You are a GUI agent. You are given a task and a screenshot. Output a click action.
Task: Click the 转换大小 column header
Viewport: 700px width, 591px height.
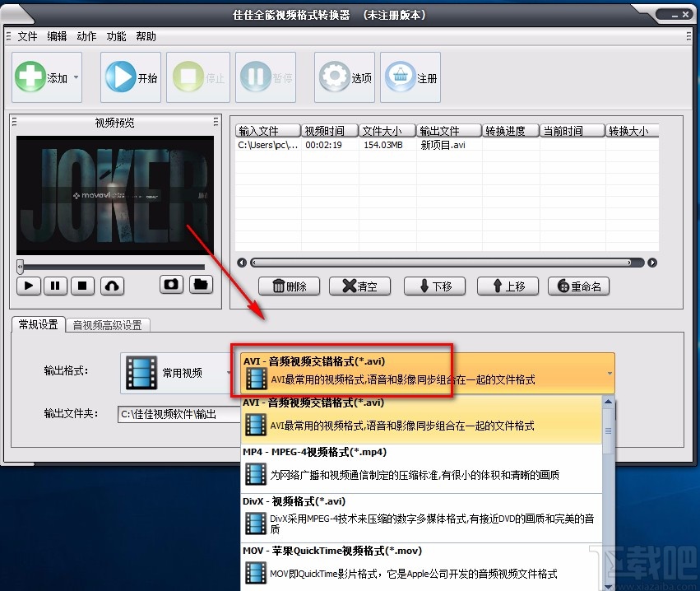[633, 130]
